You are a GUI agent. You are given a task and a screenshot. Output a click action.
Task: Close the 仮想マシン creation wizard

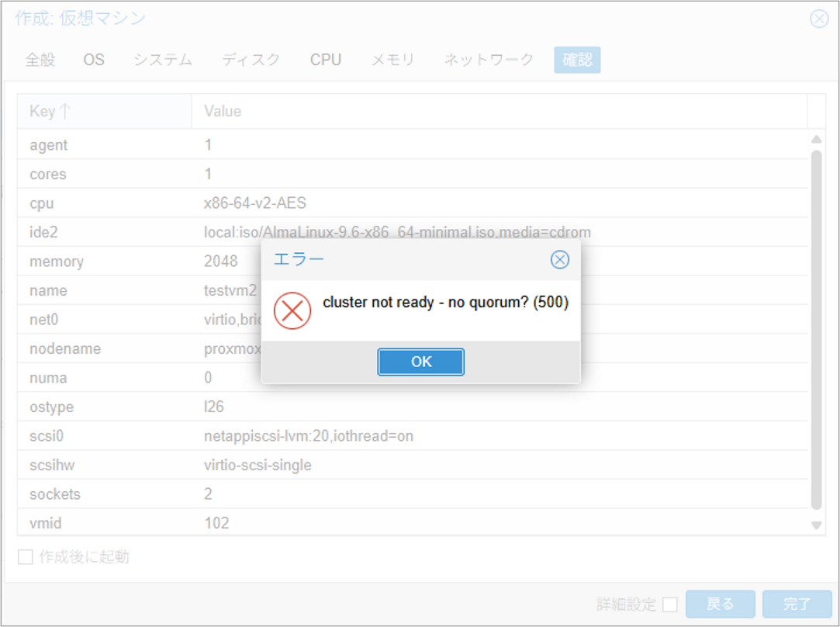point(819,19)
